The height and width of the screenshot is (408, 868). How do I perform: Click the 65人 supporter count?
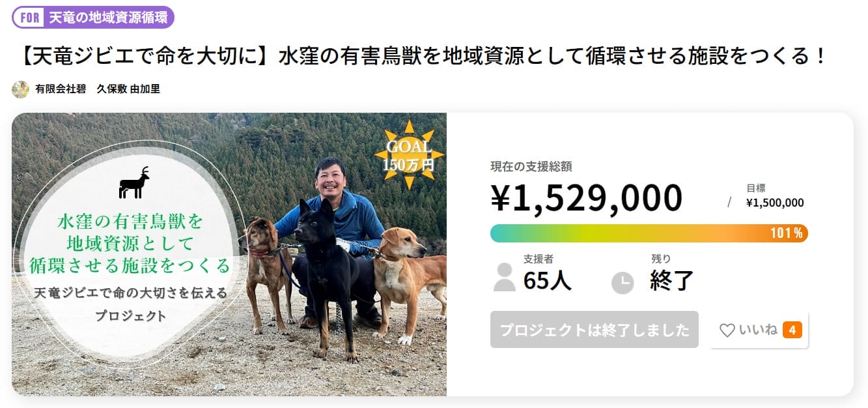[x=547, y=280]
